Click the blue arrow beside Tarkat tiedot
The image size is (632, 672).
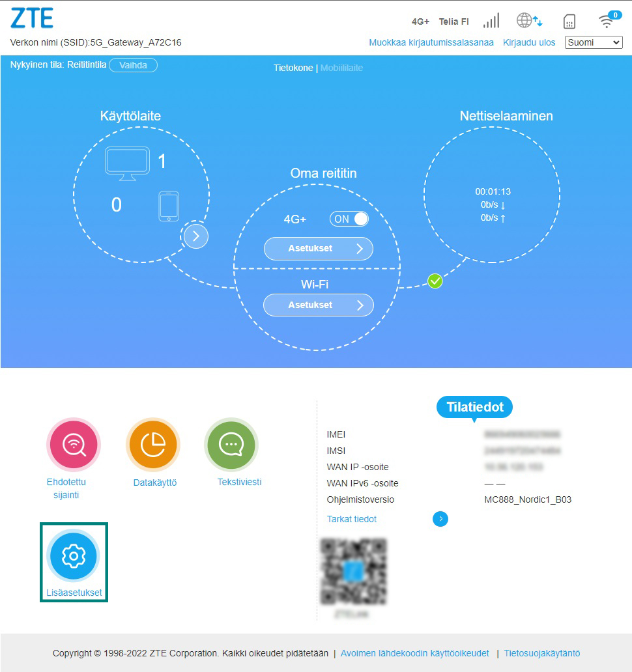click(440, 519)
